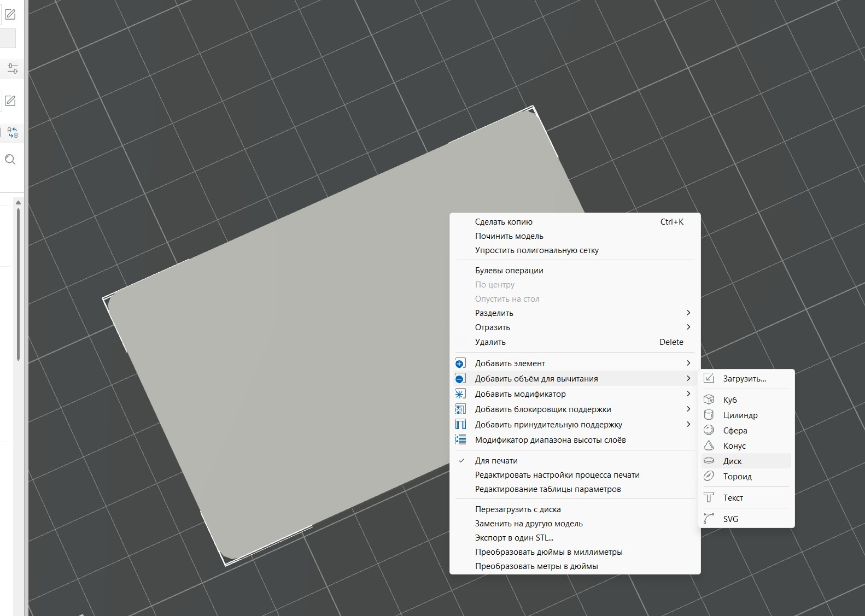Click the Disc (Диск) shape icon
The height and width of the screenshot is (616, 865).
pyautogui.click(x=709, y=461)
